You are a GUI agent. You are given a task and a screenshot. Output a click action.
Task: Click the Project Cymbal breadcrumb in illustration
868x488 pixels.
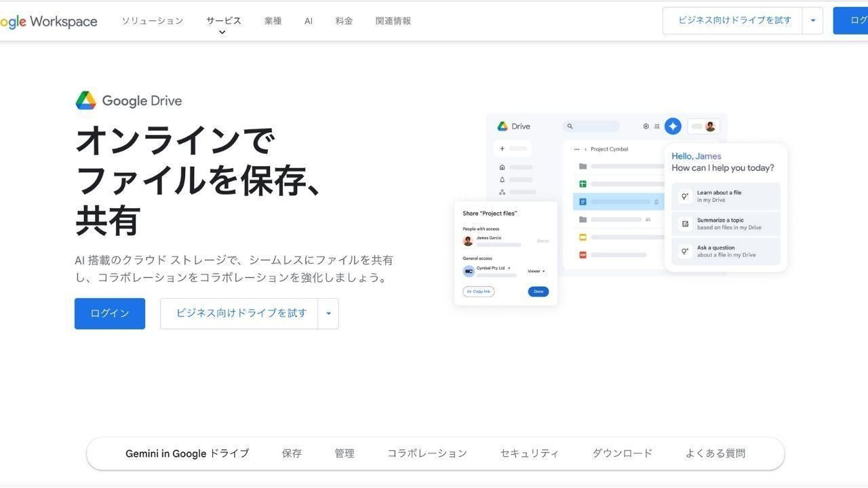pos(609,149)
